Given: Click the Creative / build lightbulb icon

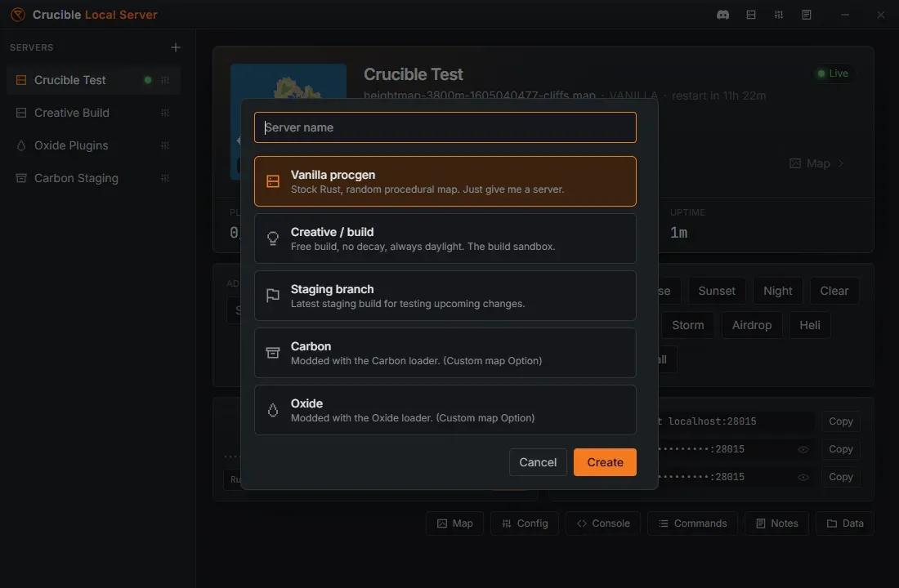Looking at the screenshot, I should coord(273,238).
